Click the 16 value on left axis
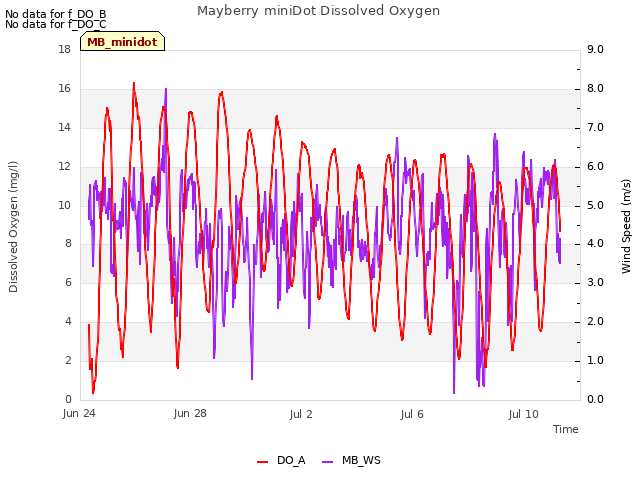The height and width of the screenshot is (480, 640). click(64, 89)
